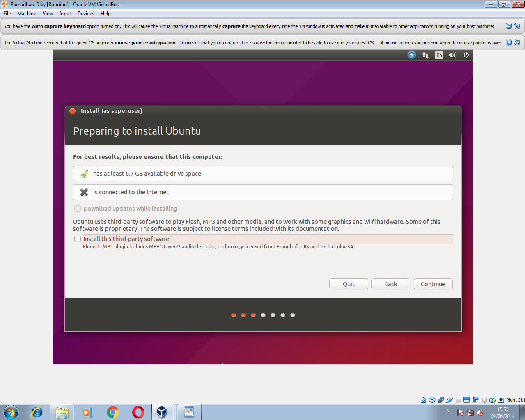The height and width of the screenshot is (420, 525).
Task: Open the VirtualBox Help menu
Action: 105,13
